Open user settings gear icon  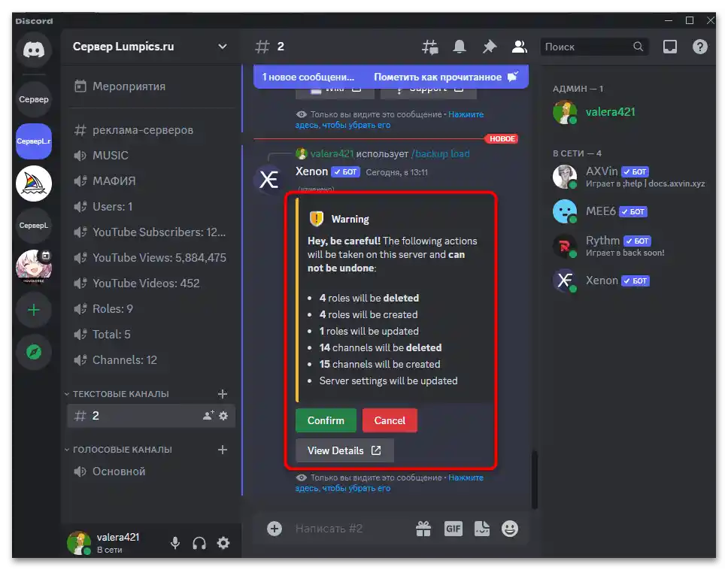(x=223, y=543)
